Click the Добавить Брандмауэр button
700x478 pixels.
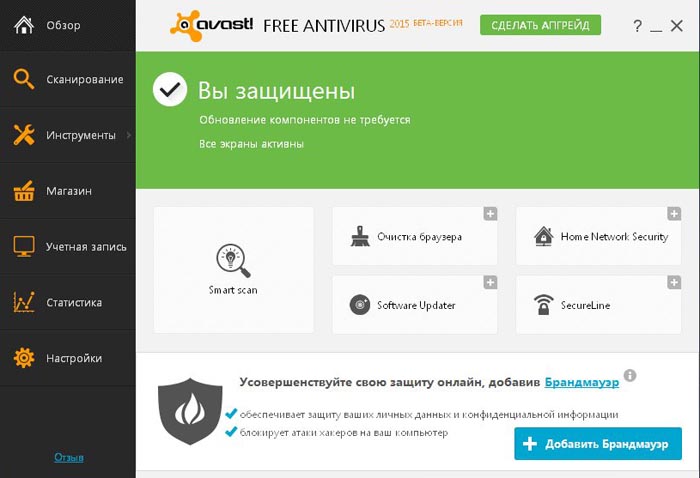pos(598,444)
